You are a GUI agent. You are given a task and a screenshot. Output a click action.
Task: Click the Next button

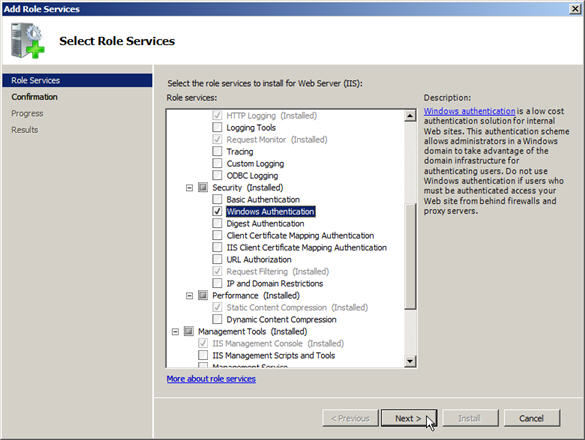coord(409,418)
